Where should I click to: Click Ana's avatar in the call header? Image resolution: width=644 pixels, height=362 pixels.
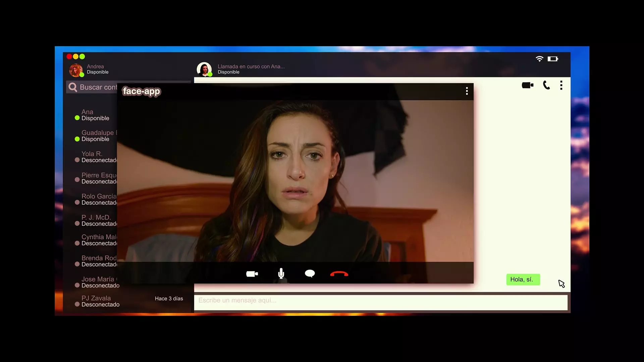pos(204,69)
